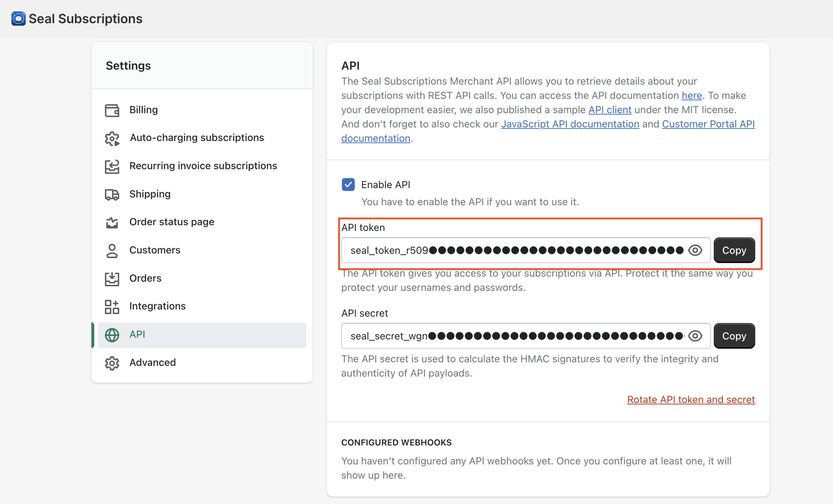Viewport: 833px width, 504px height.
Task: Reveal the API secret with eye icon
Action: (695, 336)
